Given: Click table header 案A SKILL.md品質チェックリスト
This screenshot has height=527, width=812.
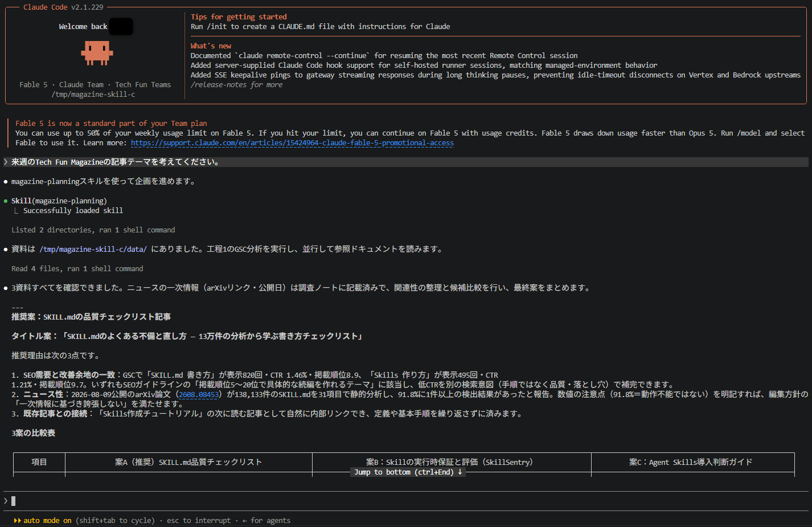Looking at the screenshot, I should coord(188,462).
